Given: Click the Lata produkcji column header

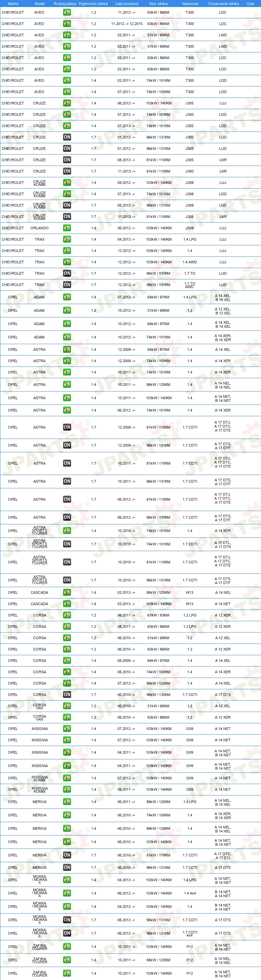Looking at the screenshot, I should tap(127, 3).
